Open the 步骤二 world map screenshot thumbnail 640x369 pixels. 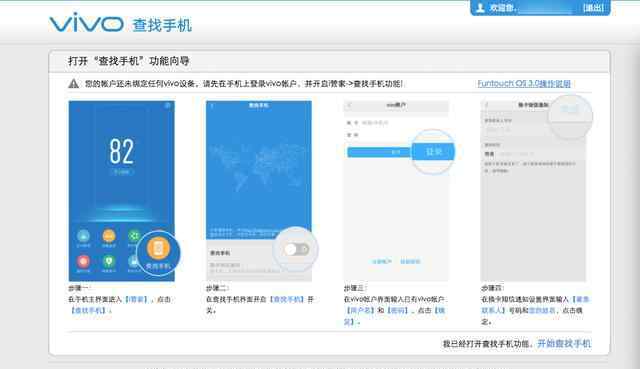click(259, 191)
